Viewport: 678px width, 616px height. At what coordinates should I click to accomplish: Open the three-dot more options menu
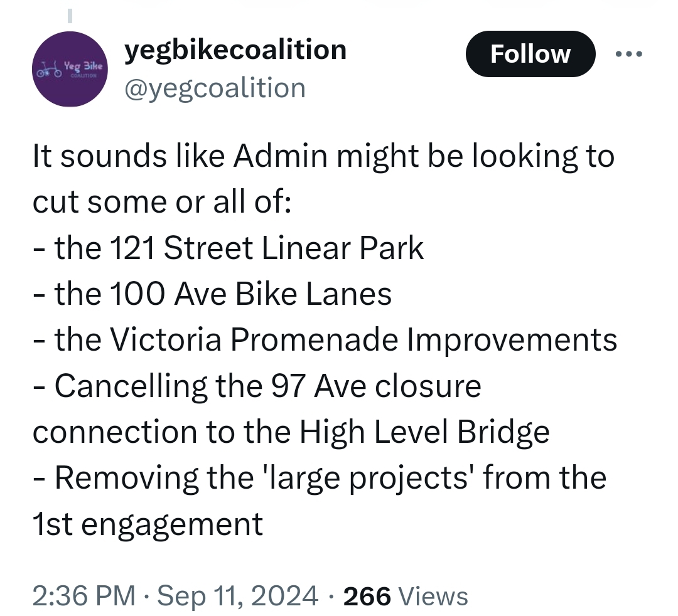[628, 54]
